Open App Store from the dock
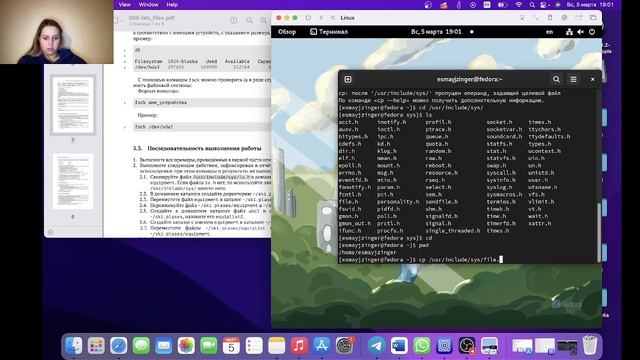 coord(322,346)
